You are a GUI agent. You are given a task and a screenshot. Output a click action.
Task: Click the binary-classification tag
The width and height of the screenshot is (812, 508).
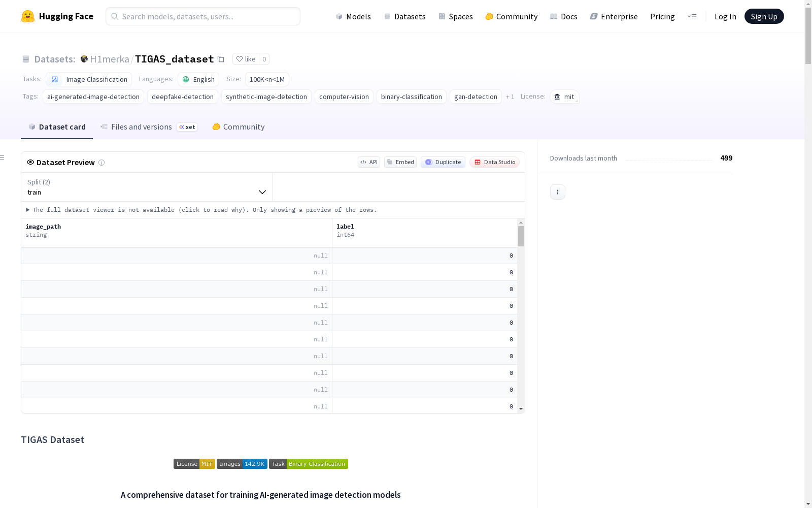[x=412, y=97]
